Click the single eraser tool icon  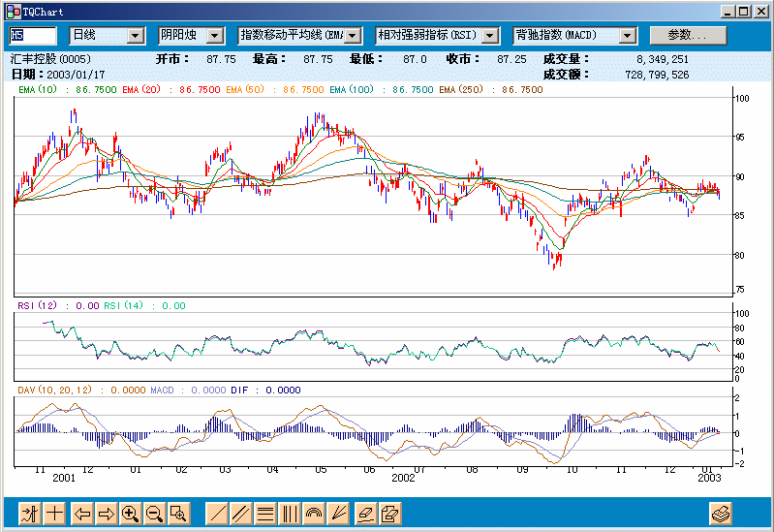point(366,514)
